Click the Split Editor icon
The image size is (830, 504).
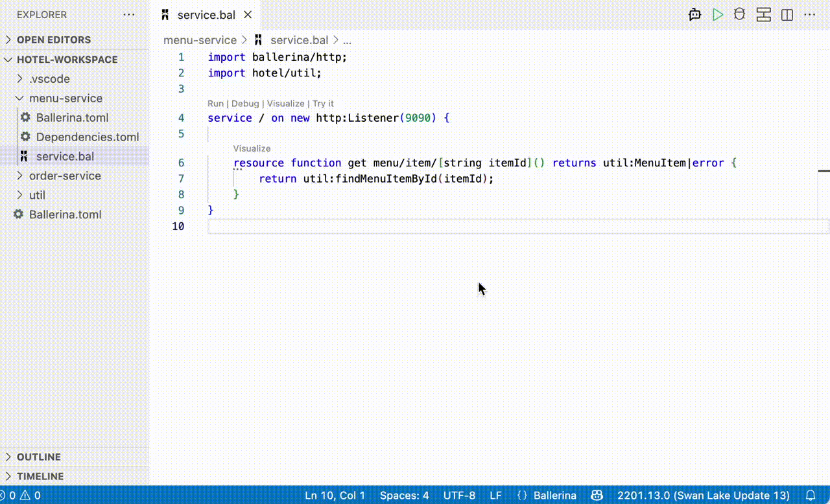[x=787, y=15]
